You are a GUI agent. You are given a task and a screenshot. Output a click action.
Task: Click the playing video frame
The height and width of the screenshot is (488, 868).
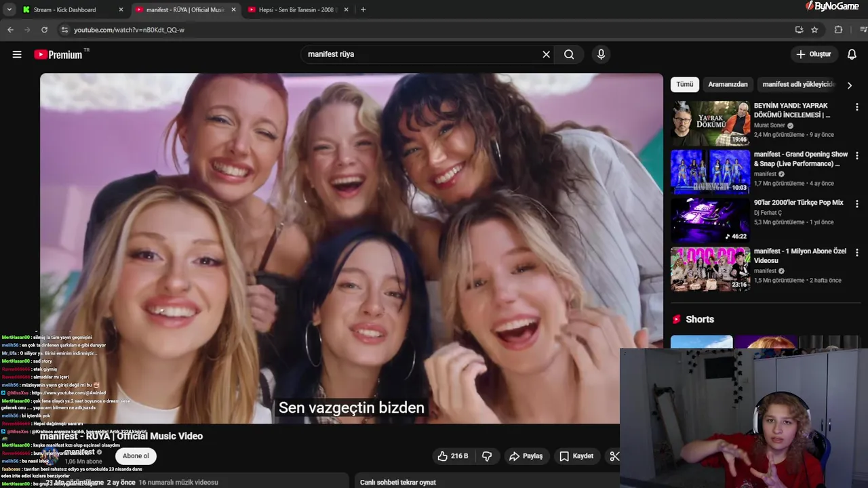click(x=351, y=248)
